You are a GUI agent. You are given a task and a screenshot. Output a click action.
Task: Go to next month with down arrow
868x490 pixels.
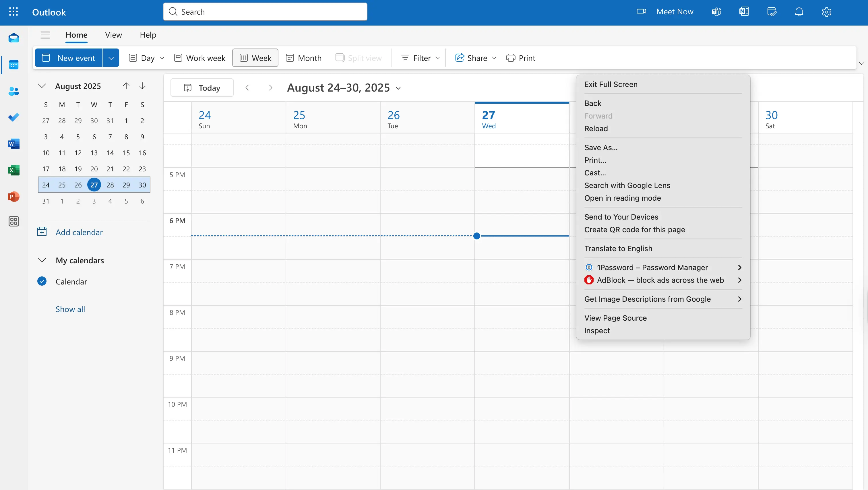tap(142, 86)
